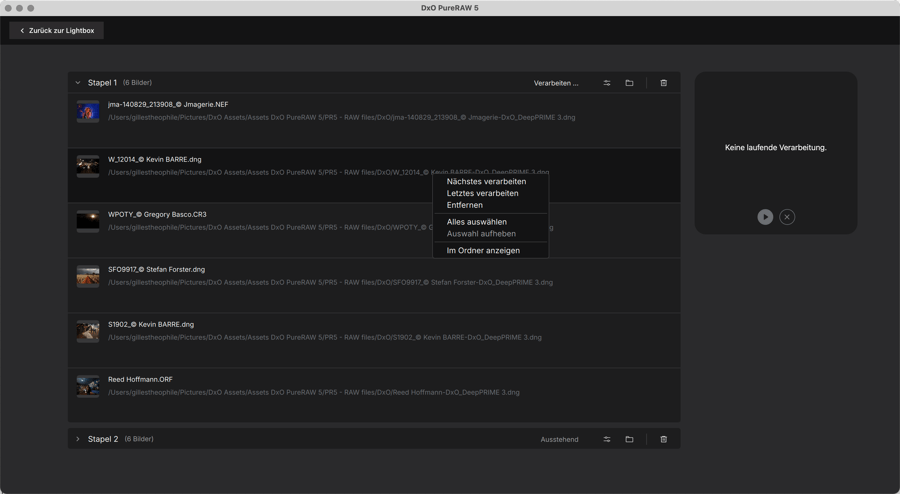
Task: Open processing settings for Stapel 1
Action: [x=607, y=83]
